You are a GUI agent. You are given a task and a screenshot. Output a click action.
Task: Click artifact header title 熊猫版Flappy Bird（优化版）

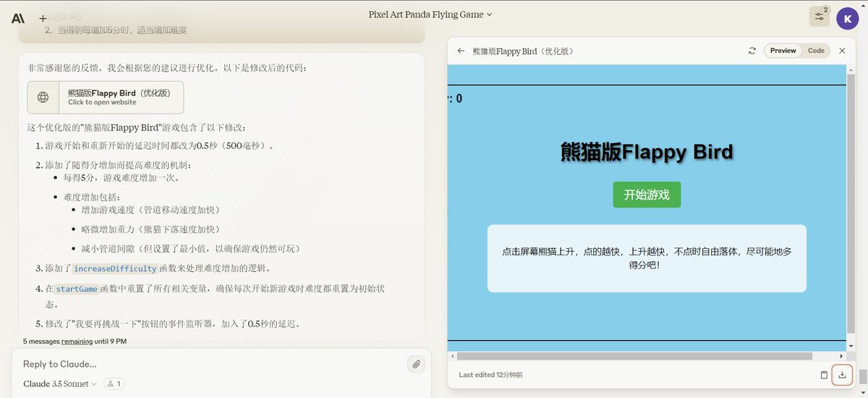pos(523,51)
